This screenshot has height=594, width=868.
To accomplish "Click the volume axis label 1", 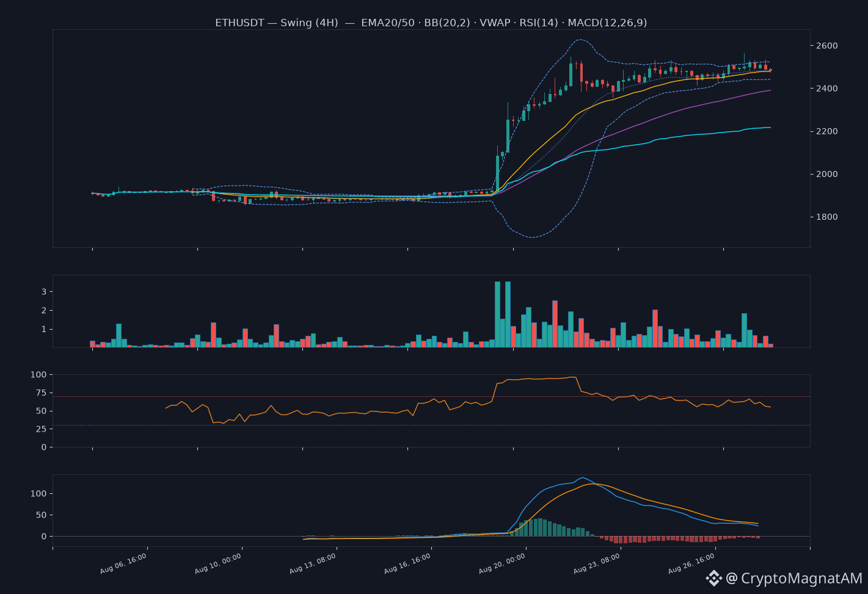I will pyautogui.click(x=44, y=330).
